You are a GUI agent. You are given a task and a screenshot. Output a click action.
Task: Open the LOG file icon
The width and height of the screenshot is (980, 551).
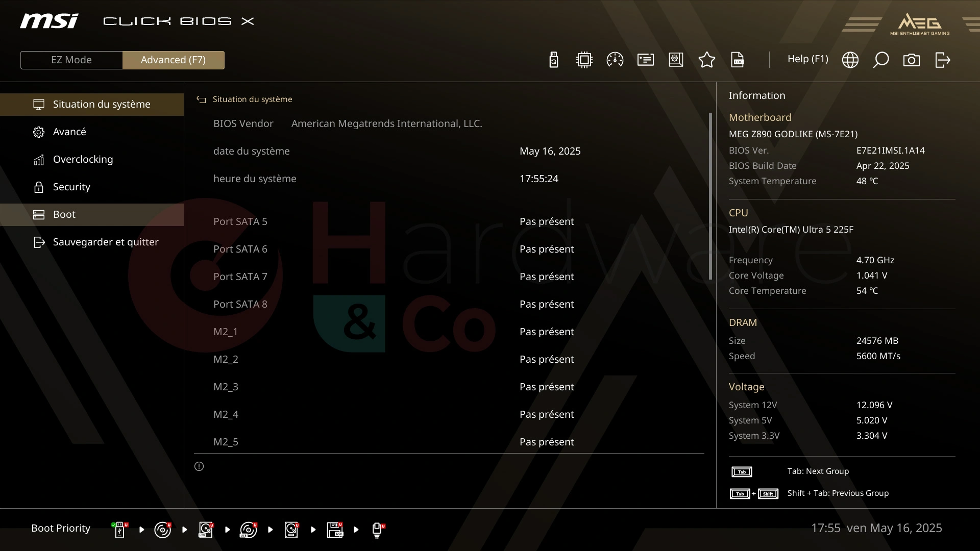click(738, 60)
